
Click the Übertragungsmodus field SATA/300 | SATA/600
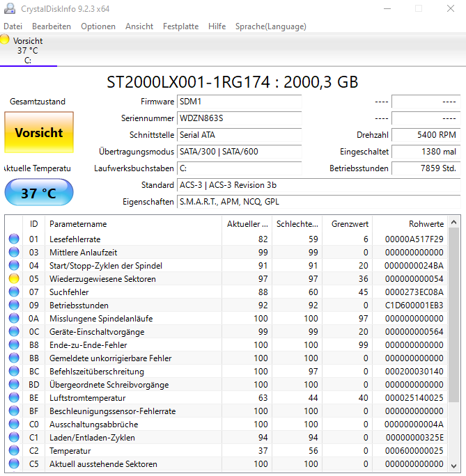click(x=240, y=152)
